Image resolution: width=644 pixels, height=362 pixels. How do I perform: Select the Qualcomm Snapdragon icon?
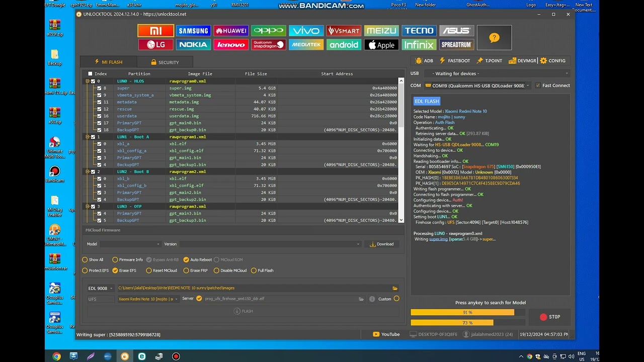pyautogui.click(x=269, y=45)
